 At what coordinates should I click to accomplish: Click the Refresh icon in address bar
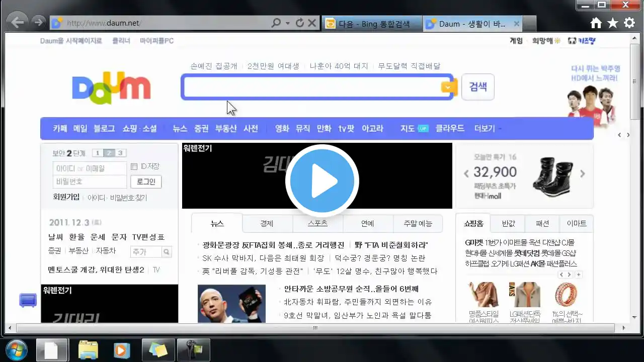(300, 23)
